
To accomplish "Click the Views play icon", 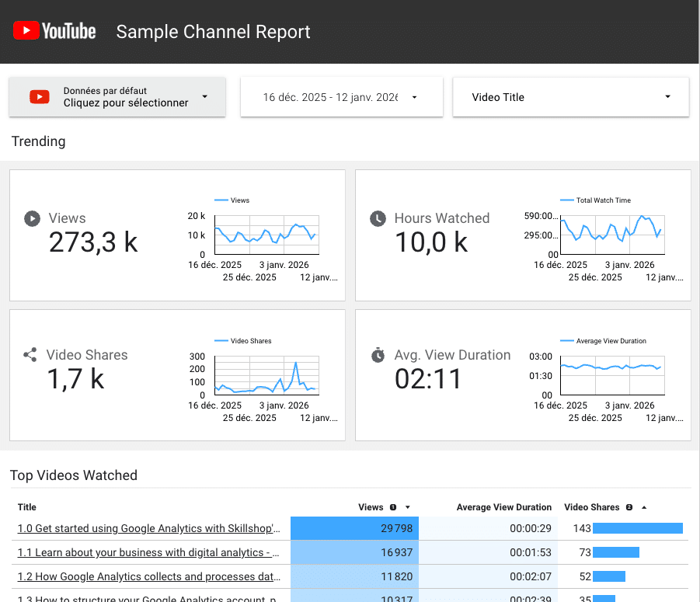I will (x=32, y=218).
